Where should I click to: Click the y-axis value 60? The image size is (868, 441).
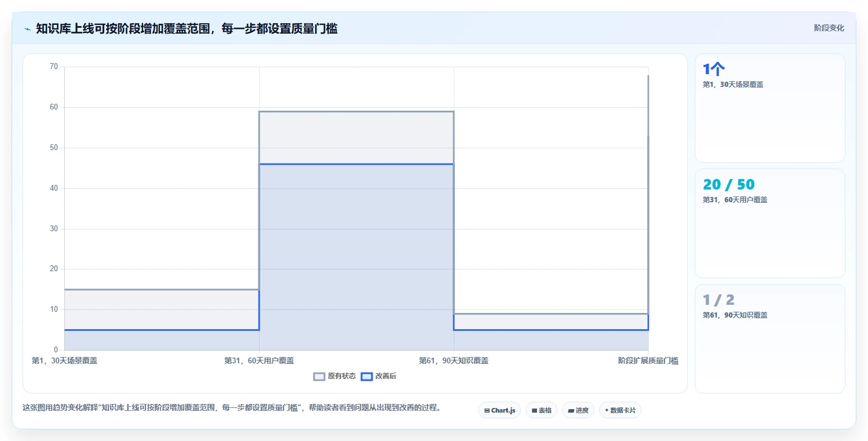click(x=54, y=107)
